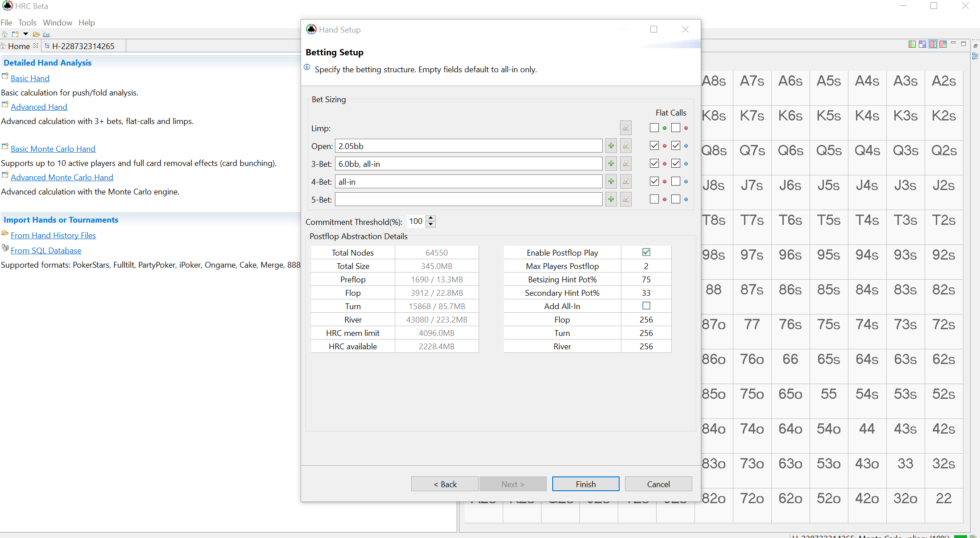Decrease the Commitment Threshold spinner value
The image size is (980, 538).
pyautogui.click(x=430, y=224)
